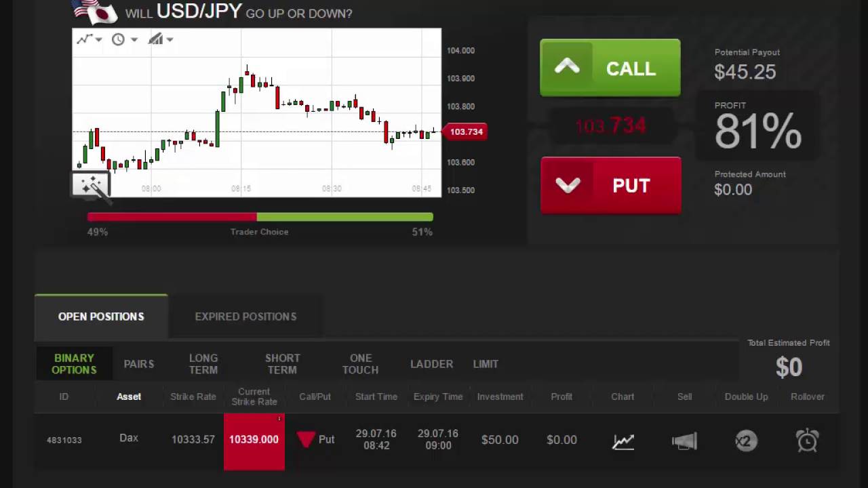This screenshot has width=868, height=488.
Task: Click the red PUT button
Action: 610,186
